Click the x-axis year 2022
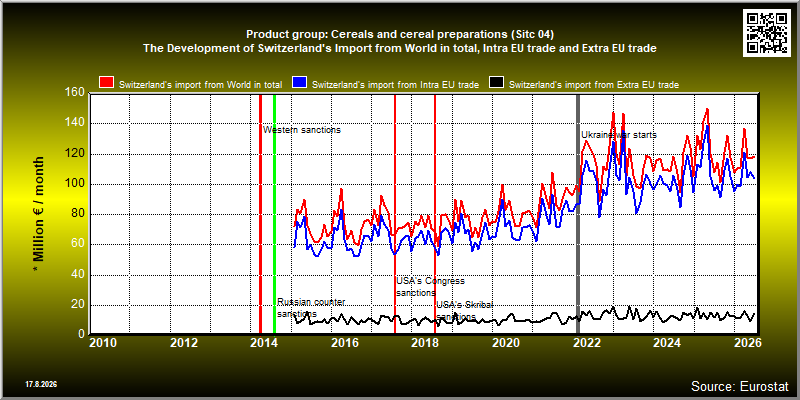The width and height of the screenshot is (800, 400). click(585, 342)
